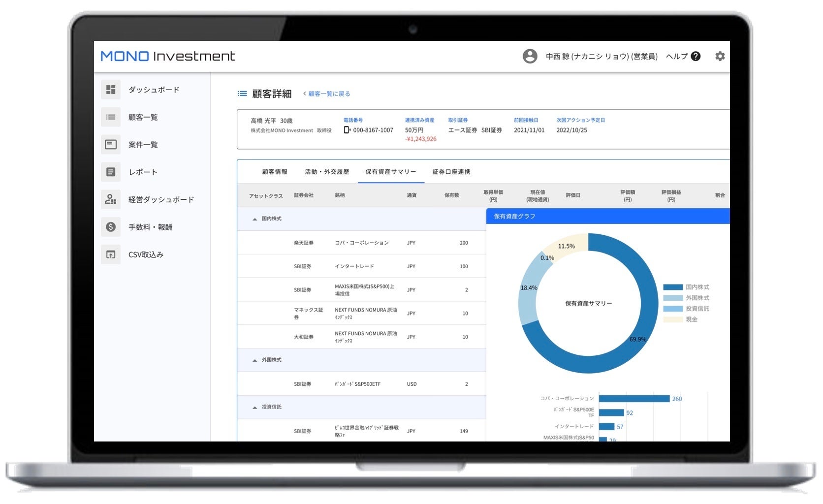Click インタートレード in the holdings table
Viewport: 823px width, 504px height.
[x=354, y=266]
